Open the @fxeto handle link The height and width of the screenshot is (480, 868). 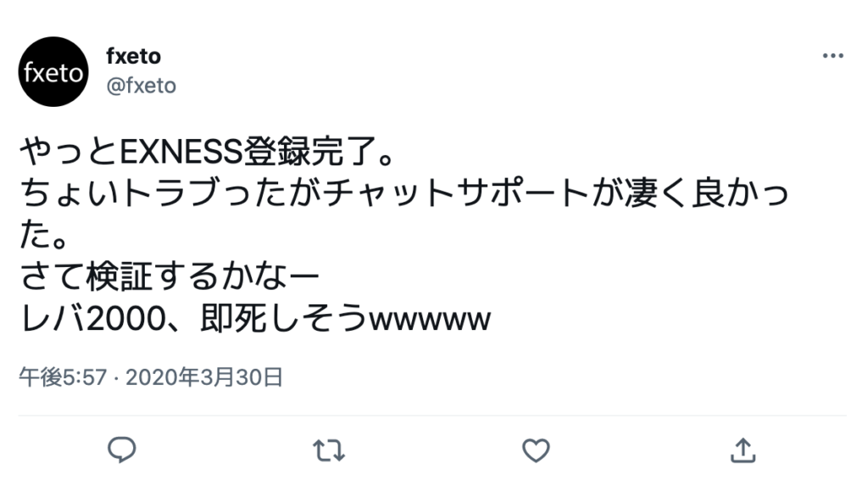[142, 86]
